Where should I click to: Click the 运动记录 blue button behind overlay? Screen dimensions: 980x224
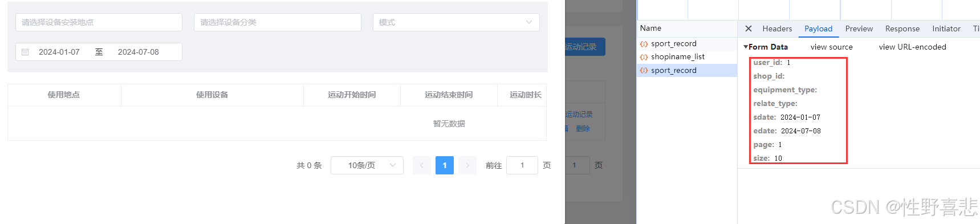coord(585,47)
